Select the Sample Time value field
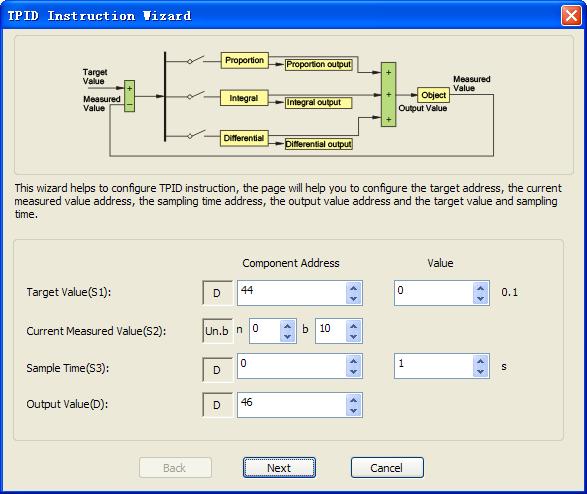 (434, 366)
